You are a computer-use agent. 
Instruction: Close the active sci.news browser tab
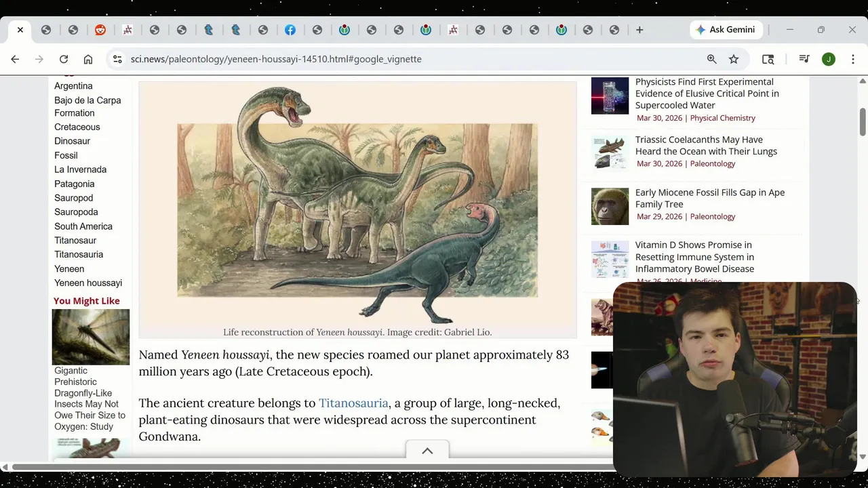(20, 30)
